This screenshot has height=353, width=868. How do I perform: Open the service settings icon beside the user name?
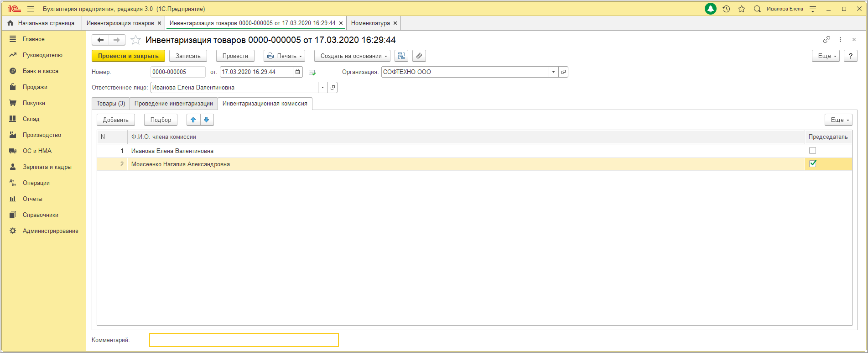coord(813,9)
